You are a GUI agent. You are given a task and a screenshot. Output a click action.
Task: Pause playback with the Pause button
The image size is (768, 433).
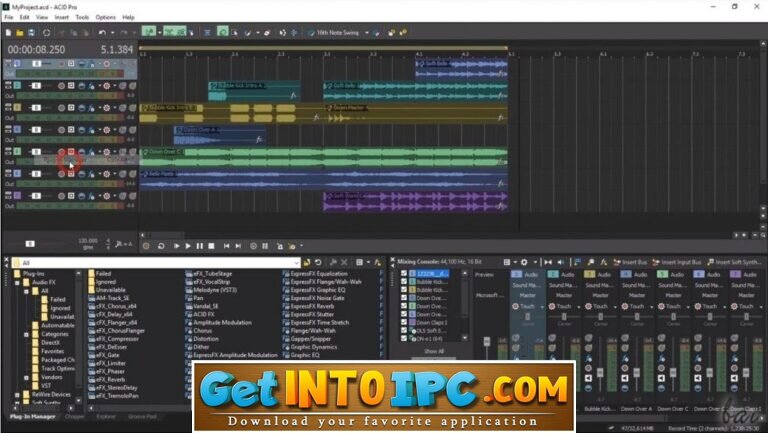[200, 246]
